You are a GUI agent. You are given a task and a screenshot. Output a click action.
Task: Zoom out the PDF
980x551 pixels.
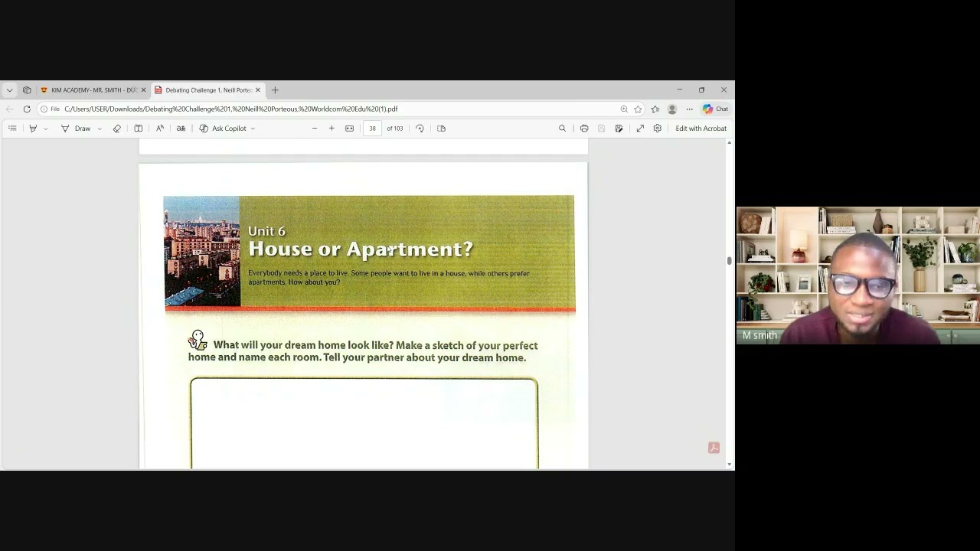315,129
